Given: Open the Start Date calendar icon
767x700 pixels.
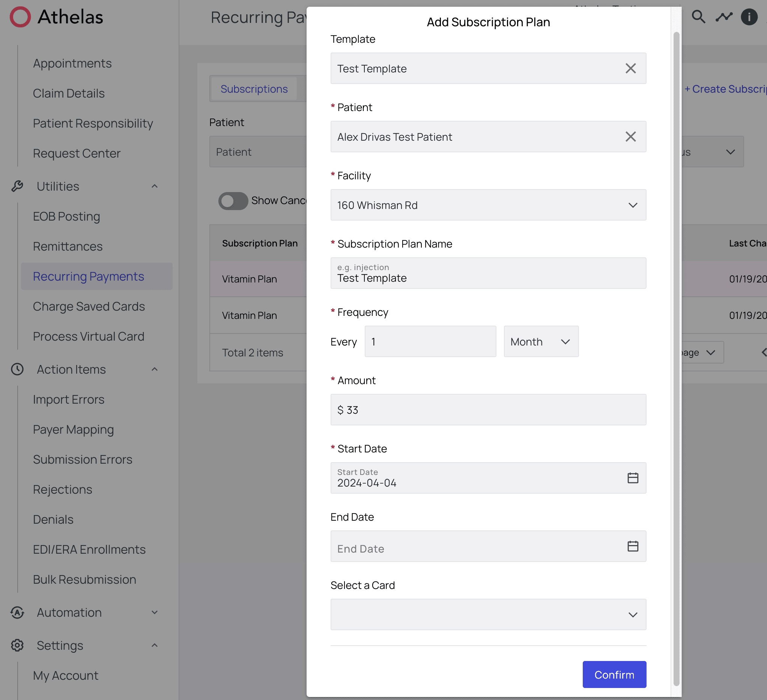Looking at the screenshot, I should pos(632,478).
